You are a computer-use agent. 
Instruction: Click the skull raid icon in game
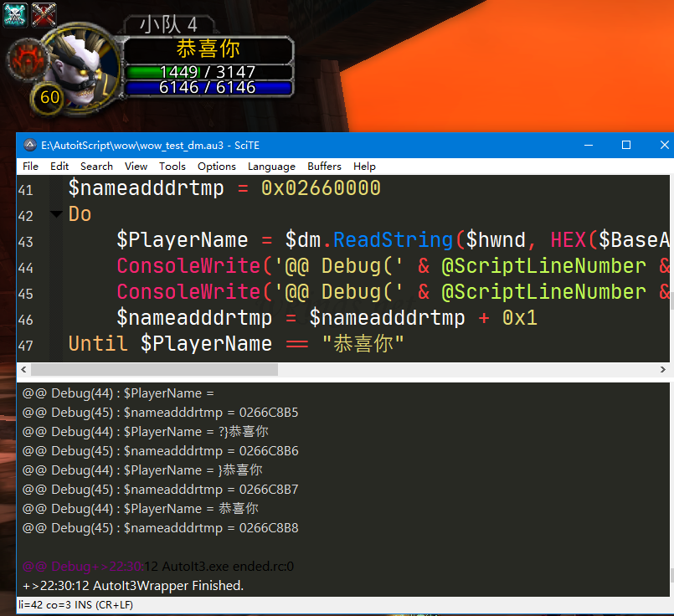(x=15, y=14)
